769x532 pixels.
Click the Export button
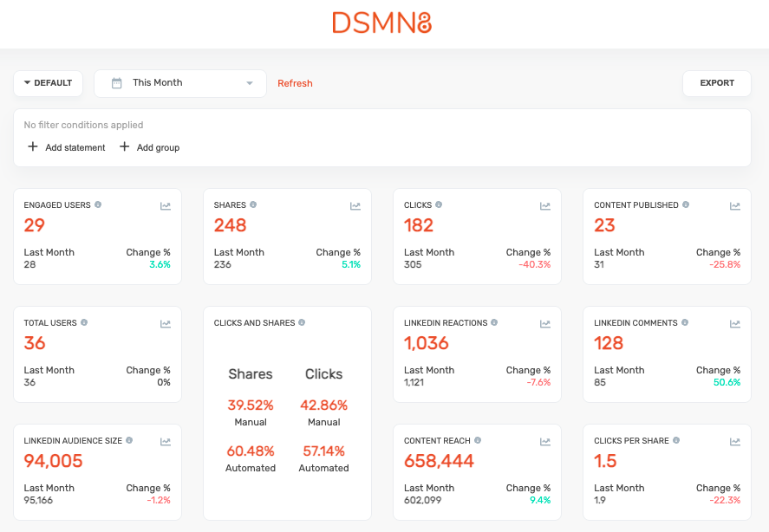coord(717,83)
